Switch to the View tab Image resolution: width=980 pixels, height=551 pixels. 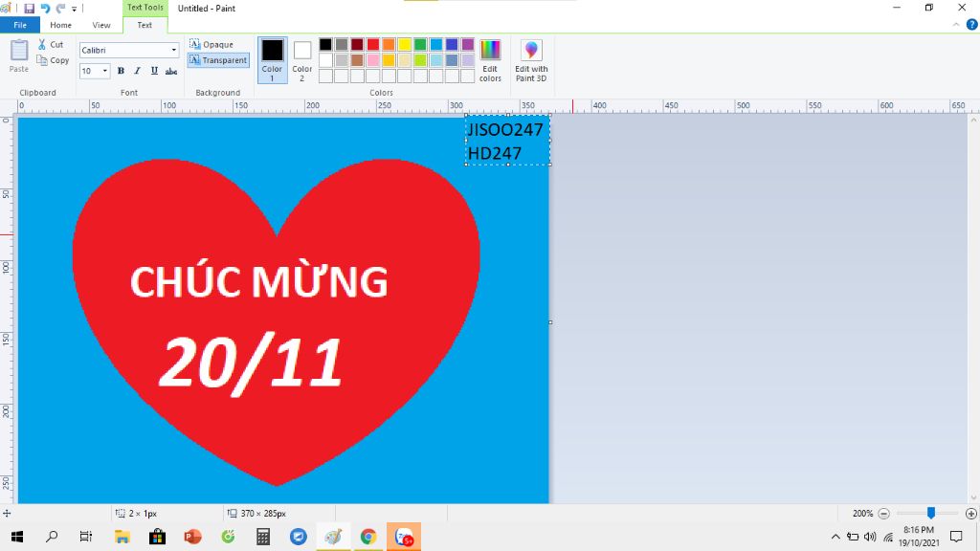point(101,25)
